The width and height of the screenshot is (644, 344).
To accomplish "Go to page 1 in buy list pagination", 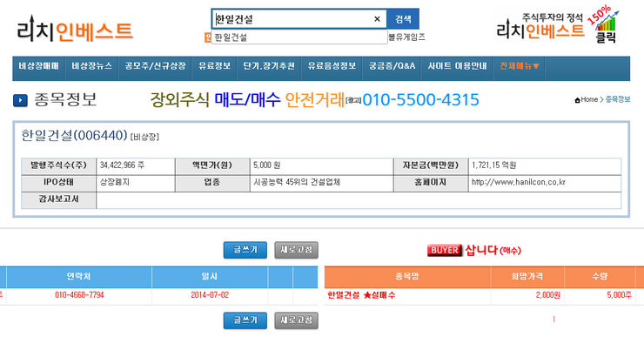I will 553,319.
